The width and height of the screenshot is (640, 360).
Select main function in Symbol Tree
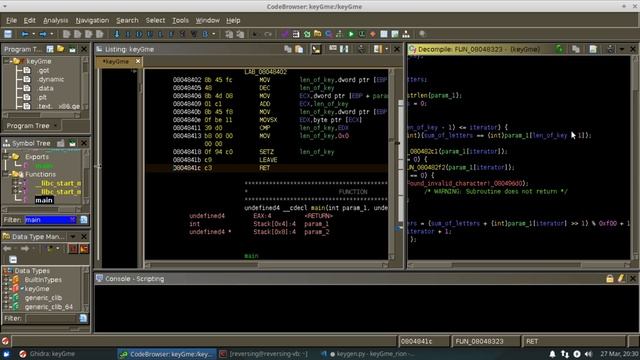(44, 200)
